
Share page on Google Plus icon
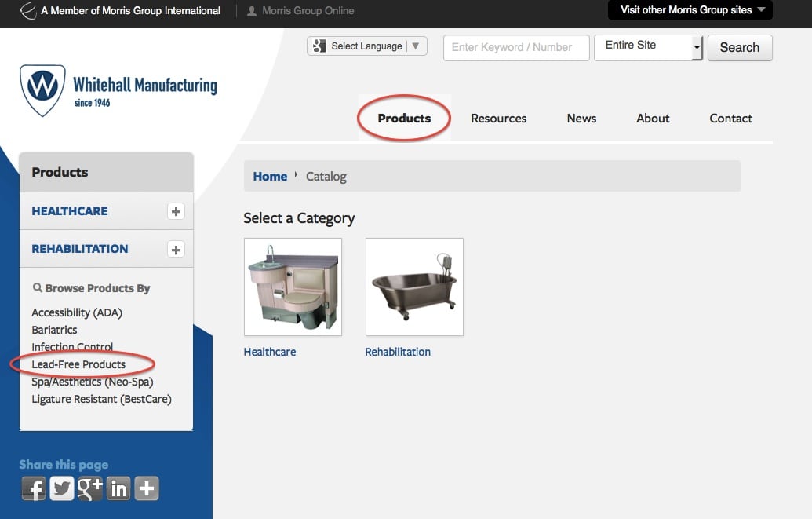click(x=89, y=488)
